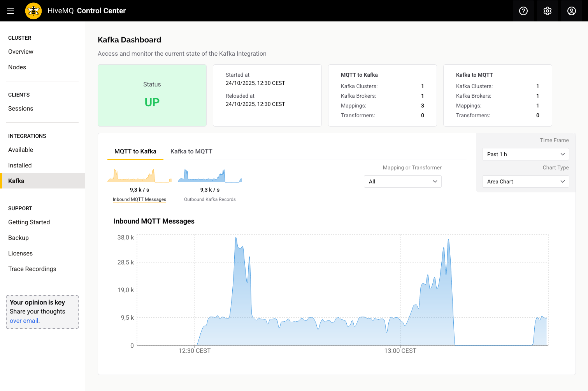Open Trace Recordings page
The width and height of the screenshot is (588, 391).
tap(32, 269)
